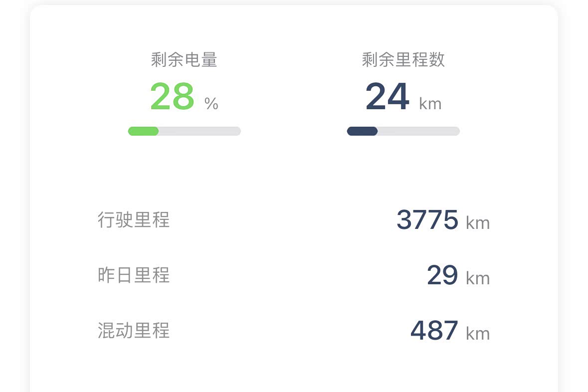Tap the green 28 battery percentage value

[x=172, y=97]
